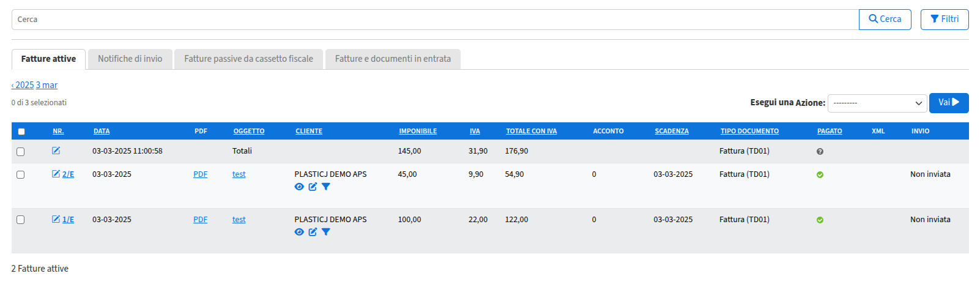Select the checkbox for invoice 1/E
This screenshot has width=980, height=287.
pyautogui.click(x=21, y=220)
